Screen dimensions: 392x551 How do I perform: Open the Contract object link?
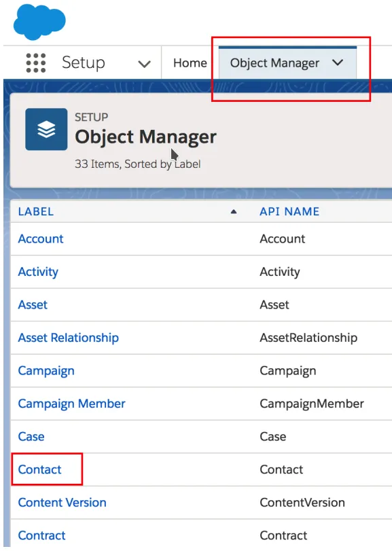(42, 535)
